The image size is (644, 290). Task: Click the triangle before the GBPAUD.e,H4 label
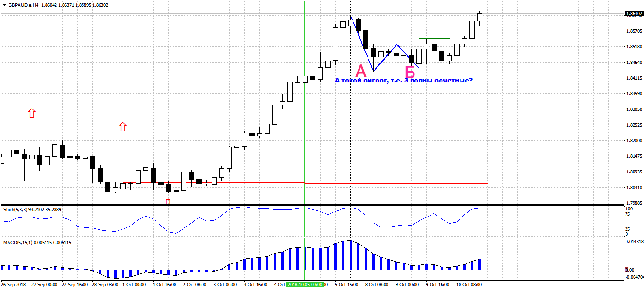[4, 5]
